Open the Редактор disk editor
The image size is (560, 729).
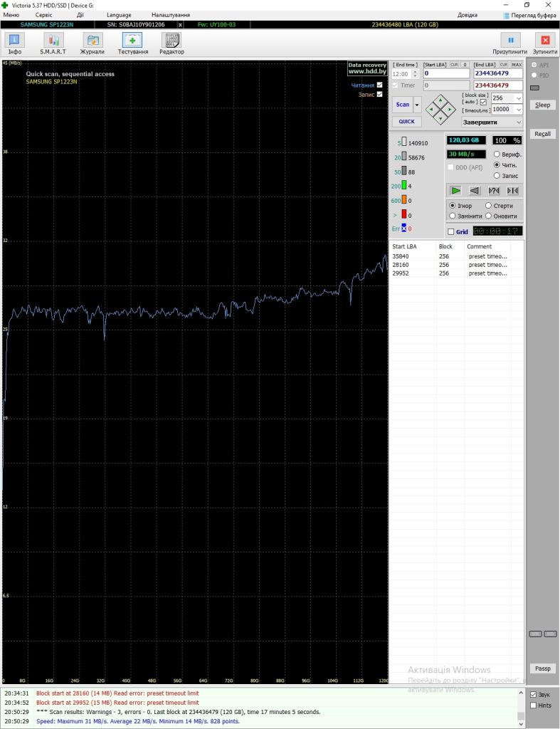point(171,43)
